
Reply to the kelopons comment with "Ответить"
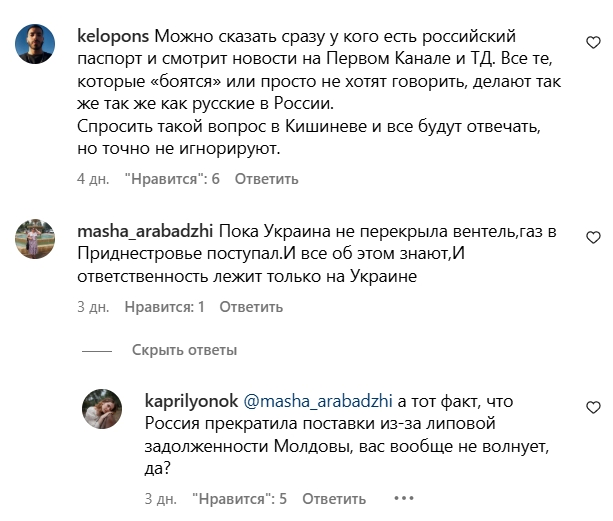tap(267, 179)
